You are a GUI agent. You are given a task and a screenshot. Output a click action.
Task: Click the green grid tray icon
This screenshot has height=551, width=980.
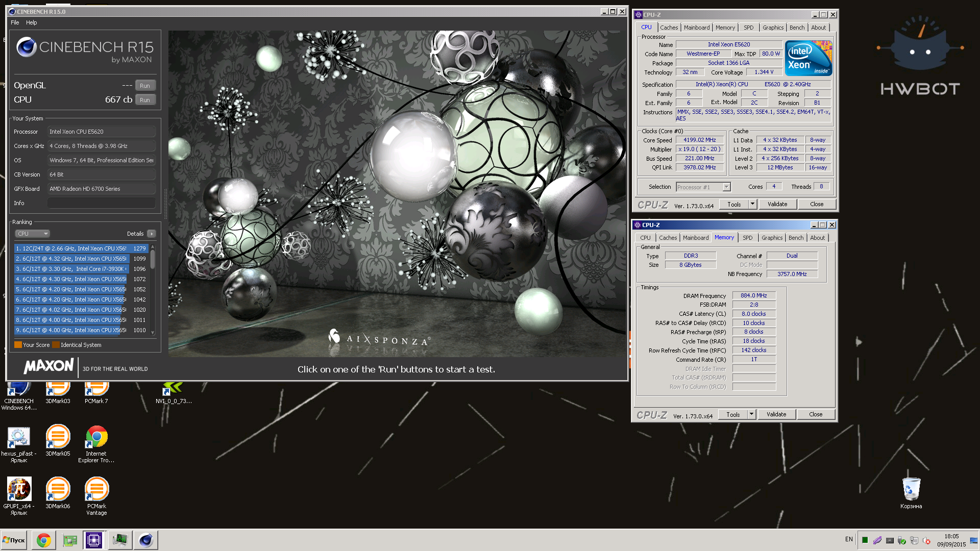click(x=865, y=540)
